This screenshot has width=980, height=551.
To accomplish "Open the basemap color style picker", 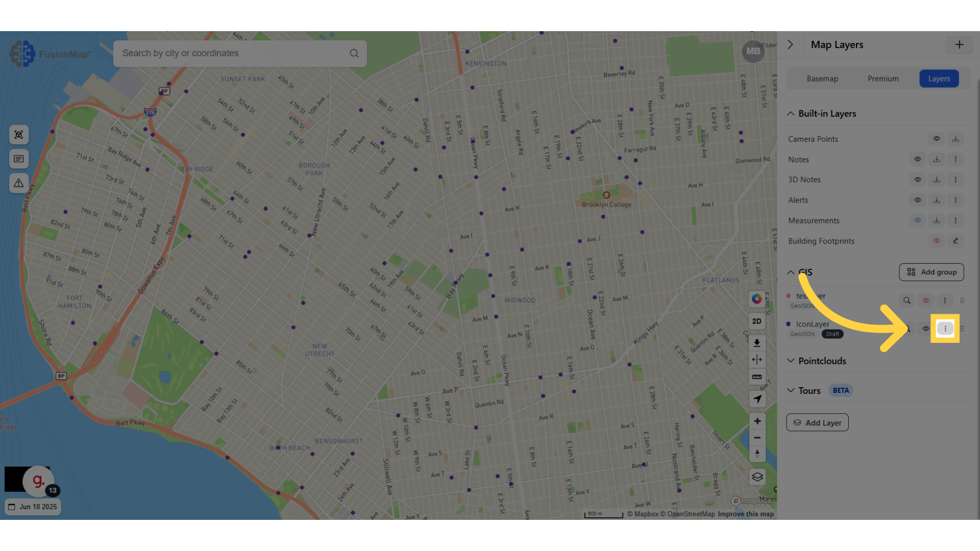I will coord(757,299).
